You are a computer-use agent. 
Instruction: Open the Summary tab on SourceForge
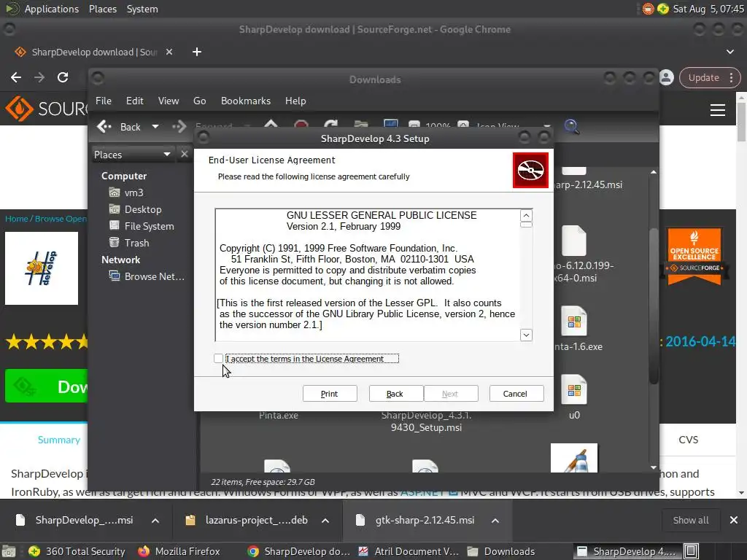pos(59,440)
